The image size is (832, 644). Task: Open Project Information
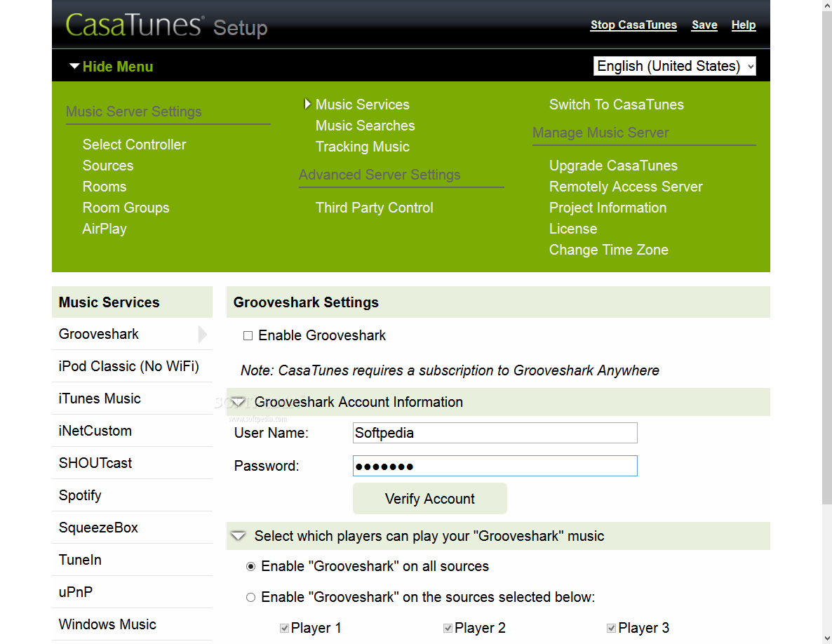pyautogui.click(x=608, y=208)
